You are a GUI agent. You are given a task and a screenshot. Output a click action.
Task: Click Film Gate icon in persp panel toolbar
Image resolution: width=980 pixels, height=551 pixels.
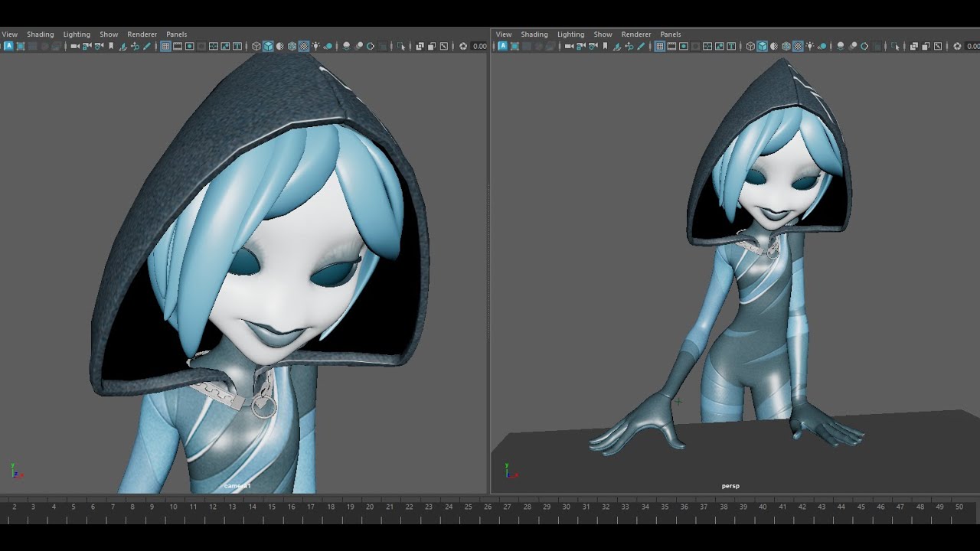pyautogui.click(x=671, y=47)
